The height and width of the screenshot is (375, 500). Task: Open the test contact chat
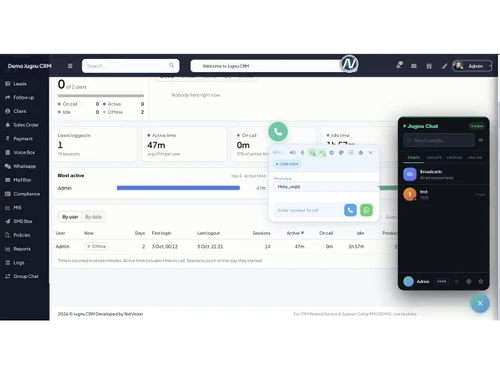(x=444, y=194)
